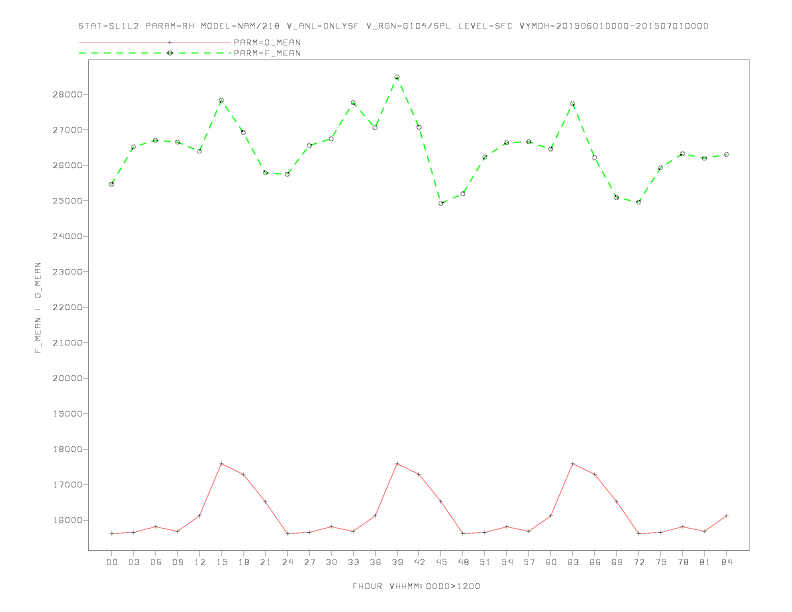Select the green F_MEAN point at hour 00

(112, 184)
